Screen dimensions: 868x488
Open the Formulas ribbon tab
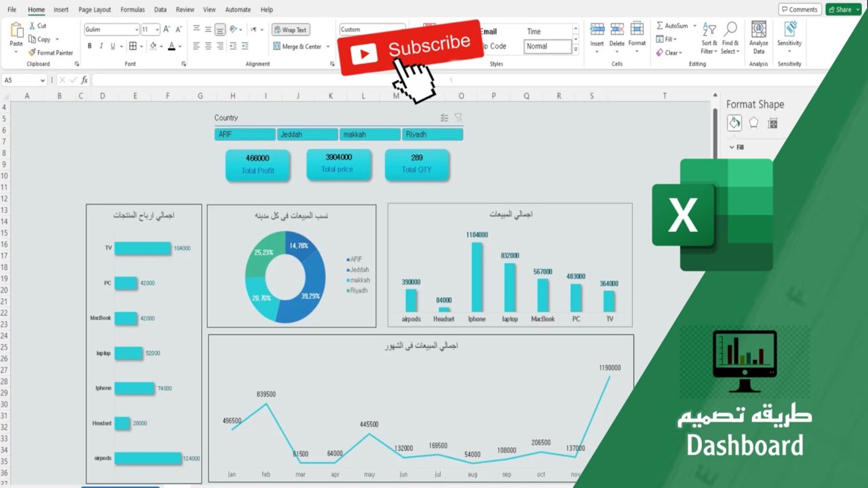point(132,10)
